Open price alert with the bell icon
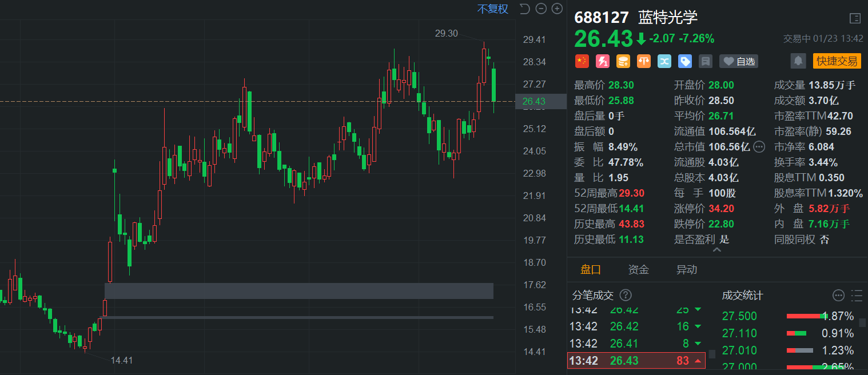This screenshot has width=868, height=375. [798, 61]
